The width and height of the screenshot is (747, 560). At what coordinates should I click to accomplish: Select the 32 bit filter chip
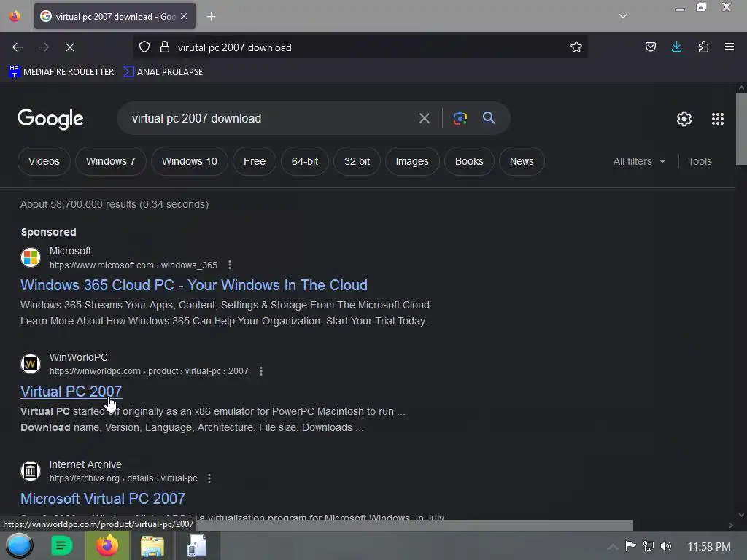(357, 161)
